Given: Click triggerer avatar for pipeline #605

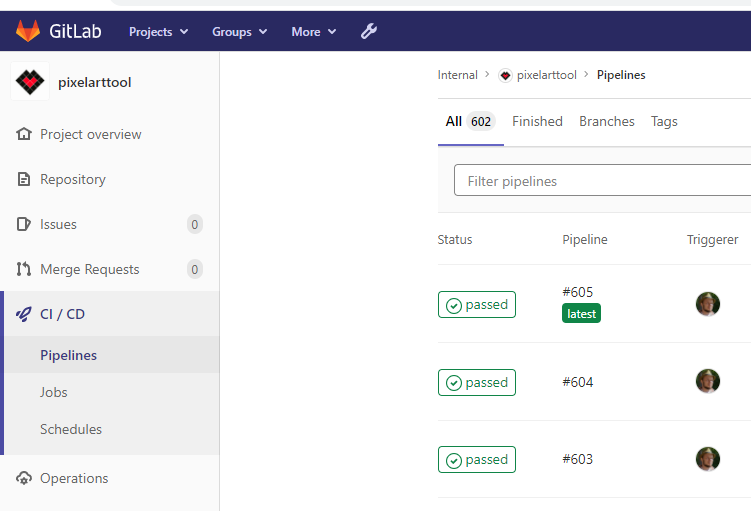Looking at the screenshot, I should [x=708, y=304].
